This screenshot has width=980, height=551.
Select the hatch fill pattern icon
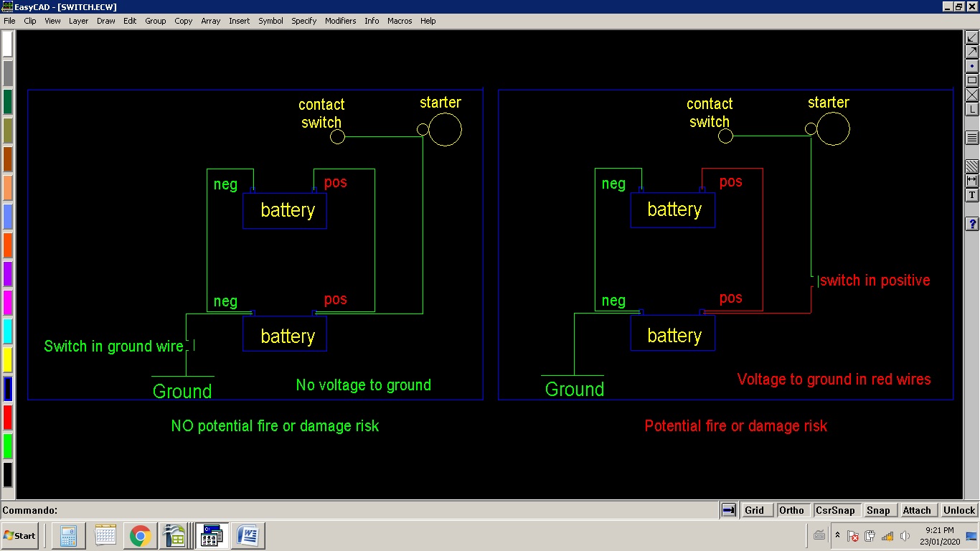[972, 166]
